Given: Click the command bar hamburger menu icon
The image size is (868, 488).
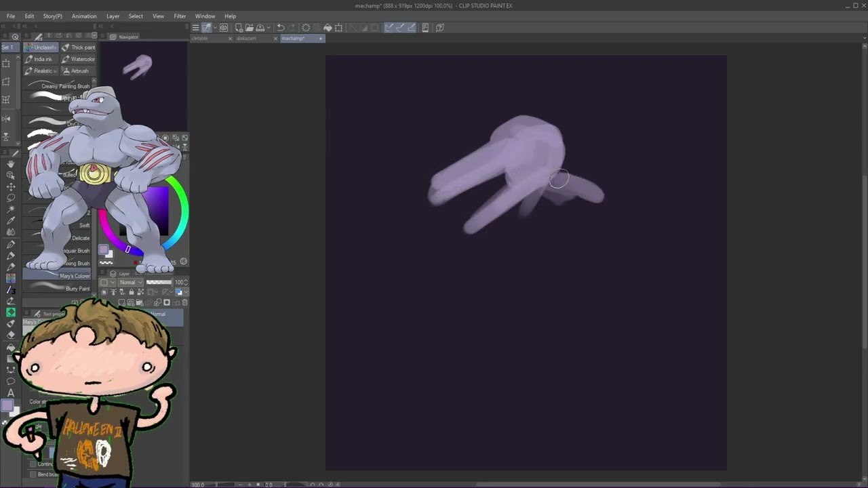Looking at the screenshot, I should 195,28.
